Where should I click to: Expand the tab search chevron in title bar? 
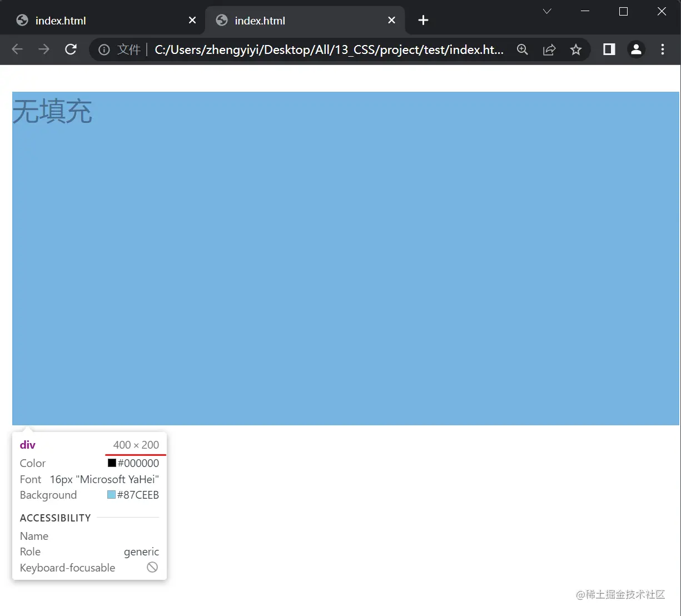tap(547, 11)
